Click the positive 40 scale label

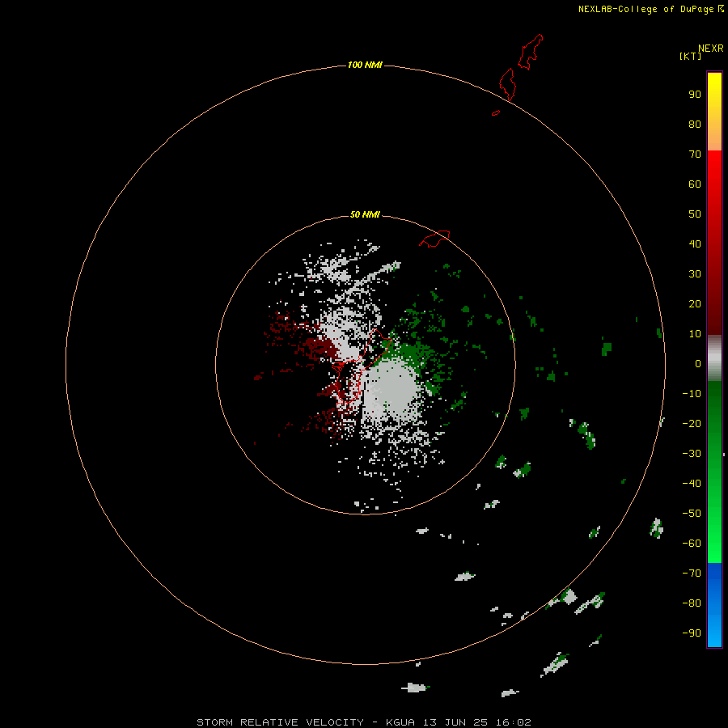pyautogui.click(x=695, y=243)
